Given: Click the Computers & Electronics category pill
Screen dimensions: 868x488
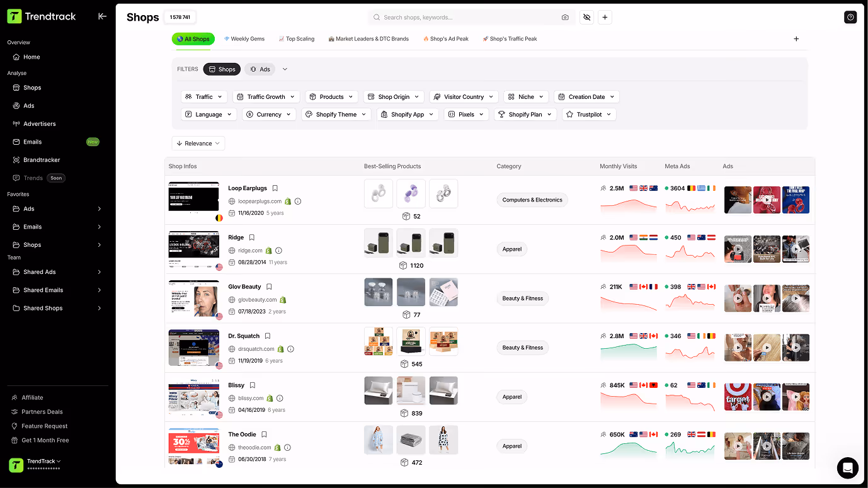Looking at the screenshot, I should point(532,200).
